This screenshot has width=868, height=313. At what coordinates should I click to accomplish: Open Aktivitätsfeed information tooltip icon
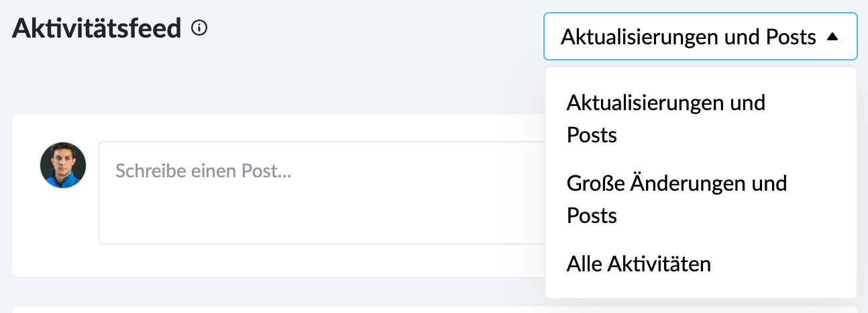pos(199,28)
